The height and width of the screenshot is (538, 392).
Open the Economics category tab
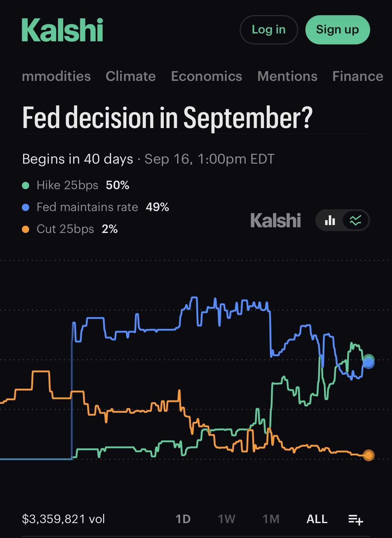point(207,76)
